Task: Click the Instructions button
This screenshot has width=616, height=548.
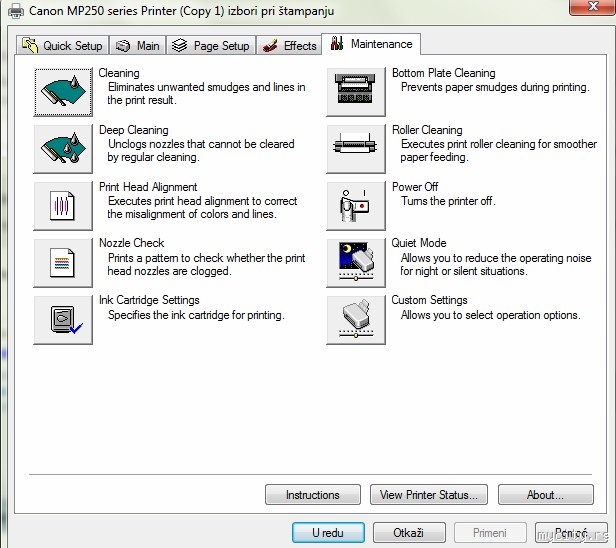Action: 313,495
